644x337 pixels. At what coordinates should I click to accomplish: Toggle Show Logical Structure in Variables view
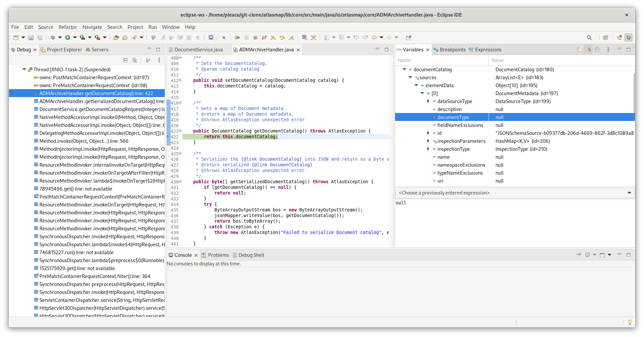588,49
